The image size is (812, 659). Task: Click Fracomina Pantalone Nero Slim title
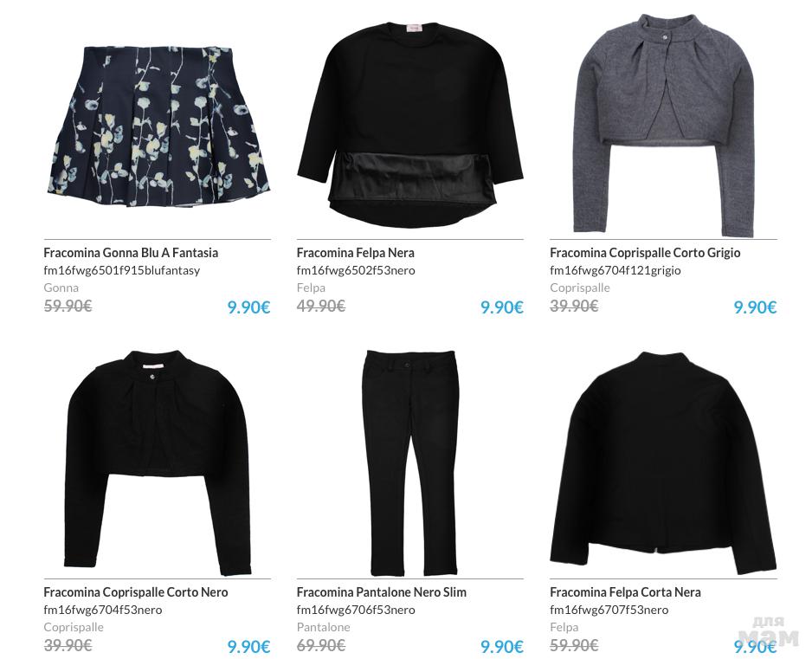381,592
